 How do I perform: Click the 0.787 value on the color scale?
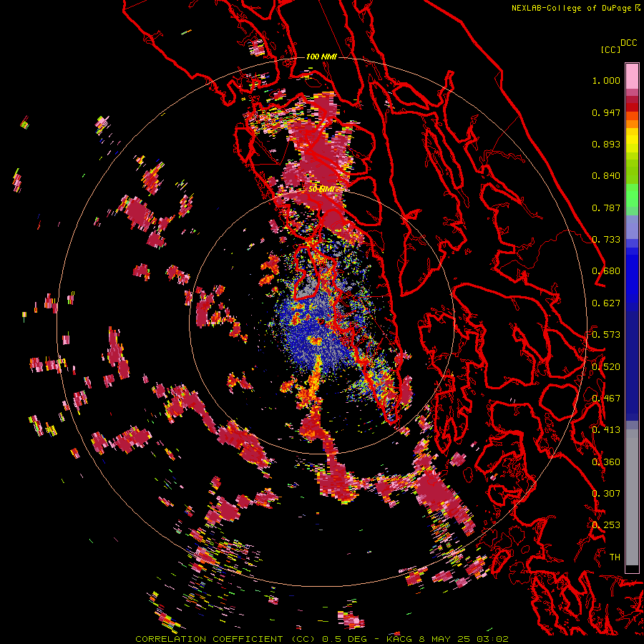tap(606, 208)
